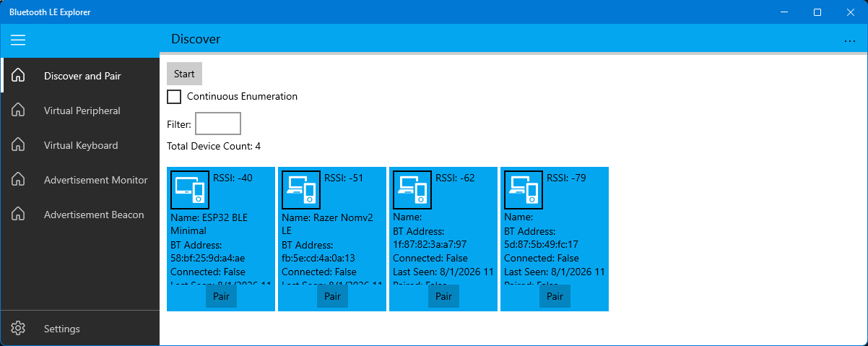Select the address 58:bf:25:9d:a4:ae
This screenshot has height=346, width=868.
[x=208, y=258]
